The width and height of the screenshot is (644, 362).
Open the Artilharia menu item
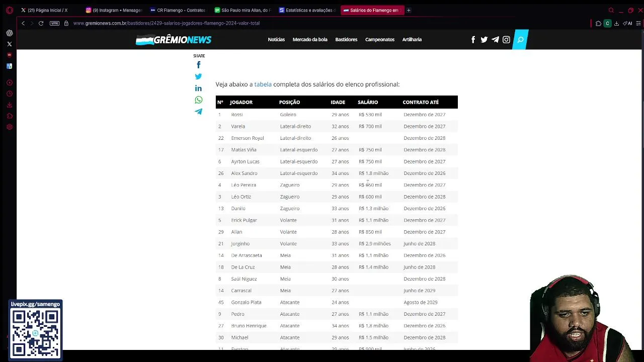point(412,40)
